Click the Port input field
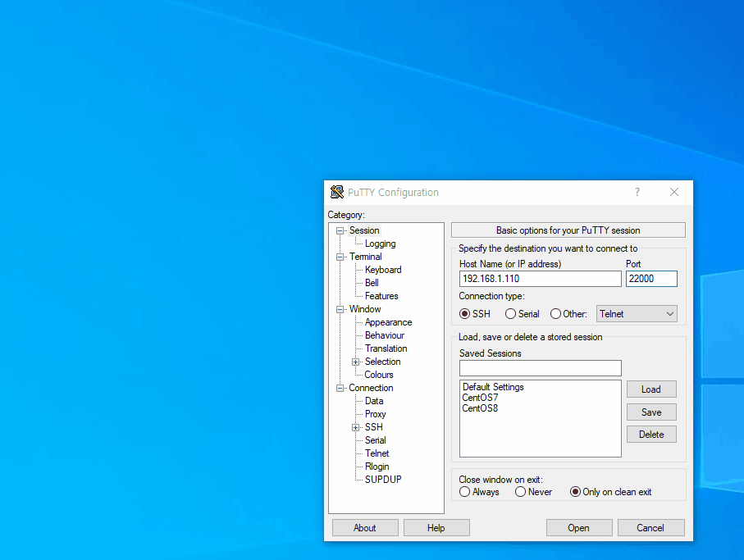 [x=651, y=279]
